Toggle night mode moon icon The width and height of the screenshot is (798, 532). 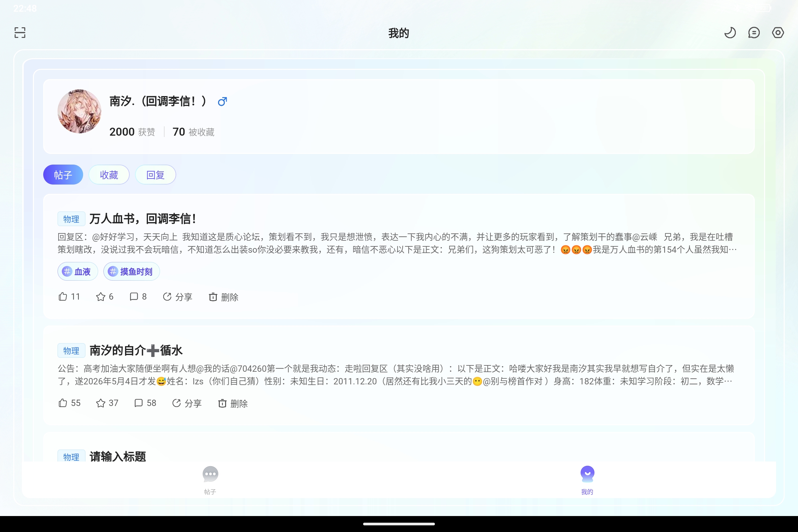click(730, 33)
